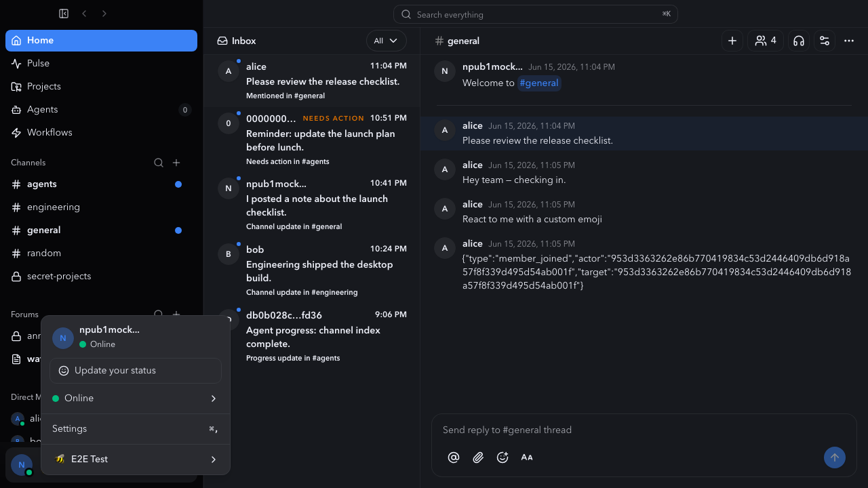868x488 pixels.
Task: Click Update your status button
Action: [x=136, y=371]
